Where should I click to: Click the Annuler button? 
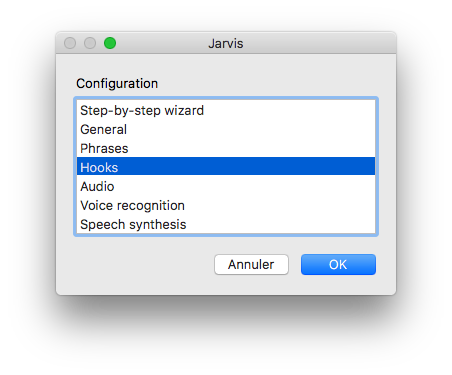pyautogui.click(x=251, y=265)
